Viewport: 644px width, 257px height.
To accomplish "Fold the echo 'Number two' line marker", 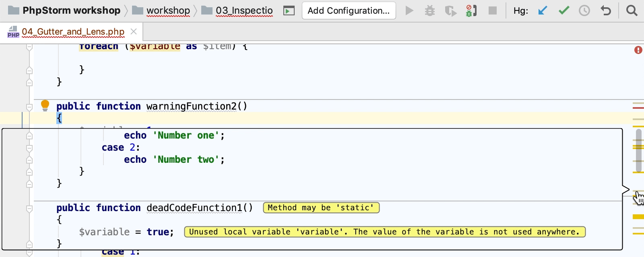I will coord(29,160).
